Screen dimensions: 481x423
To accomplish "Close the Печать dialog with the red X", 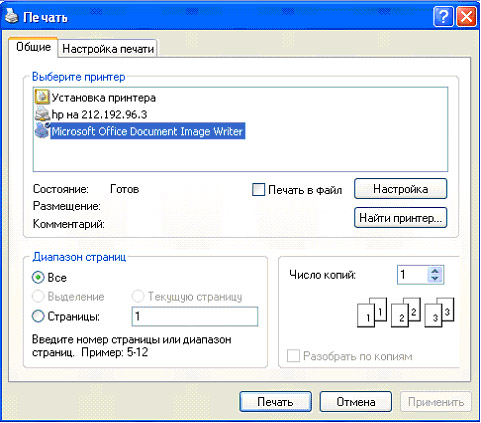I will (466, 16).
